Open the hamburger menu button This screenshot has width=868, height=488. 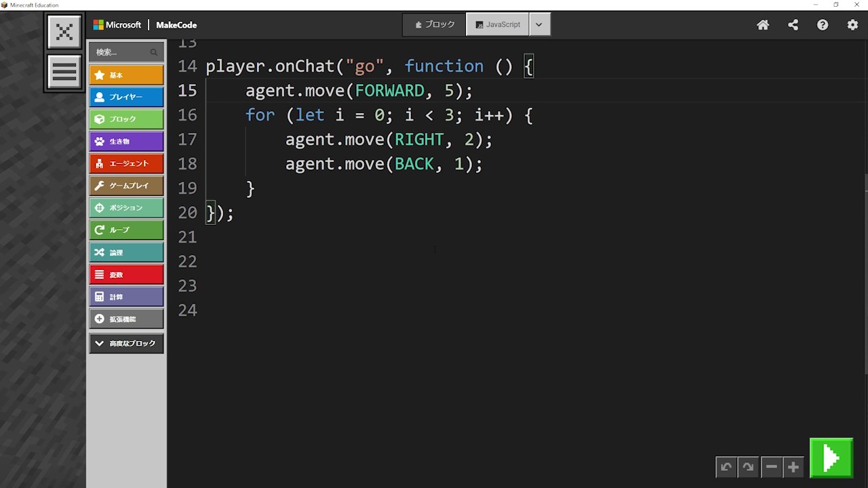(64, 72)
